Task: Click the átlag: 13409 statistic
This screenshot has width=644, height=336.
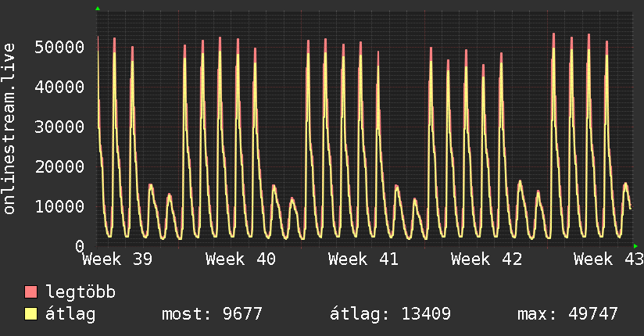Action: (390, 314)
